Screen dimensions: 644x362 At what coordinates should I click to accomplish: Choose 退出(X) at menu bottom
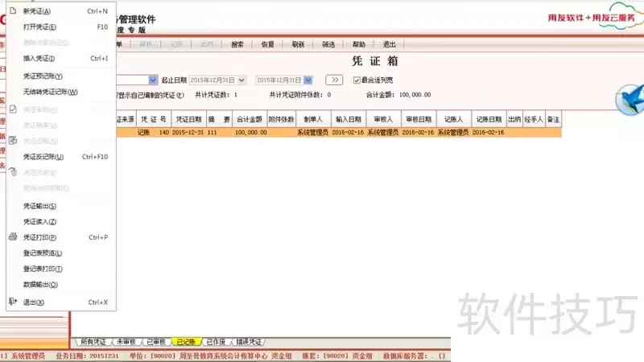(x=33, y=302)
